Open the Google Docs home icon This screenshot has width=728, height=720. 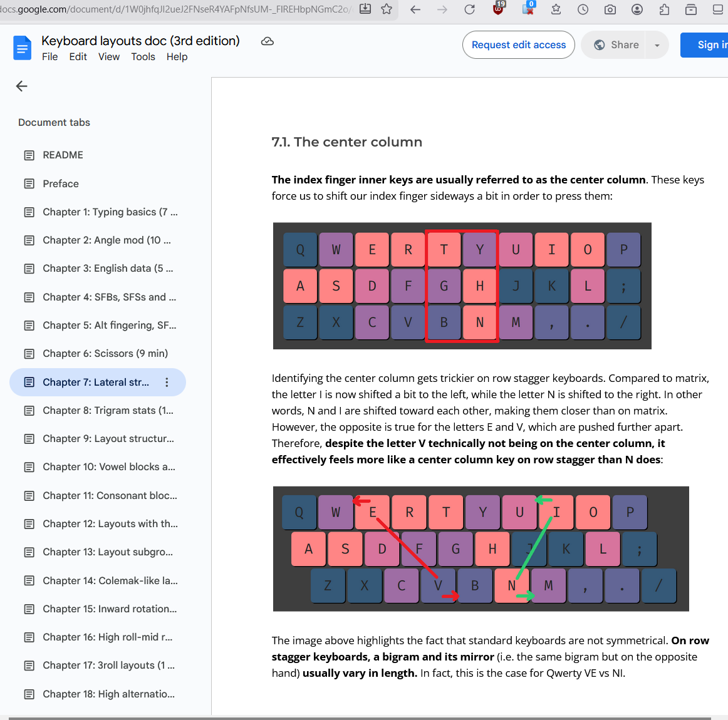pyautogui.click(x=22, y=48)
